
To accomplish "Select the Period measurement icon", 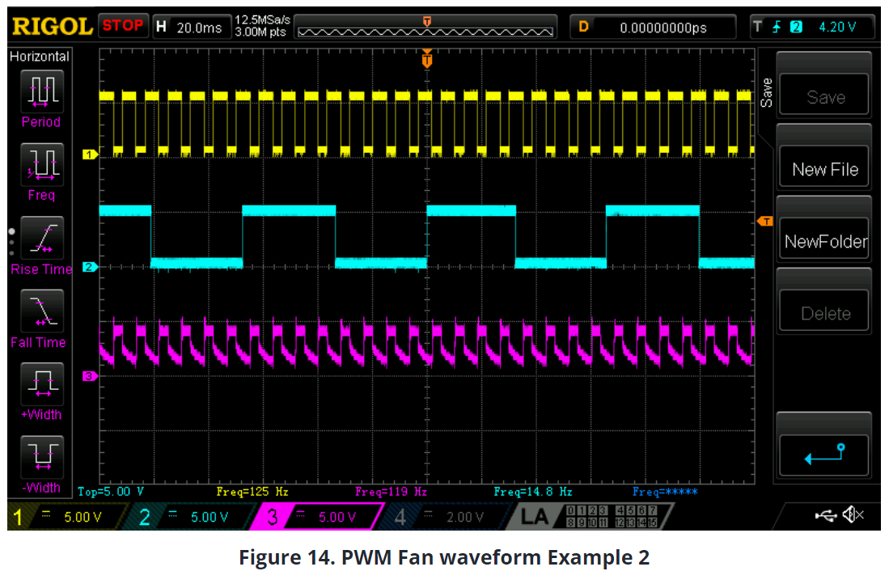I will point(42,91).
